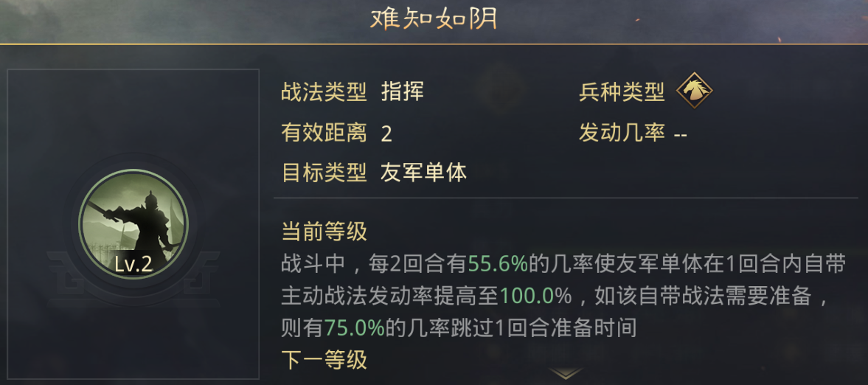Click the 有效距离 label
This screenshot has height=385, width=868.
coord(324,133)
